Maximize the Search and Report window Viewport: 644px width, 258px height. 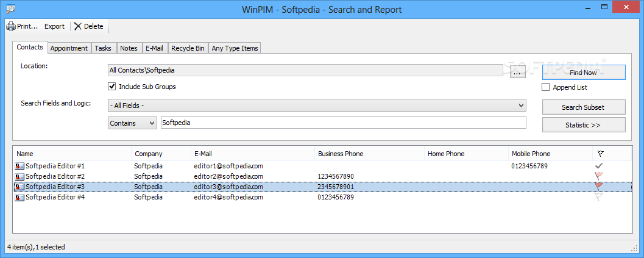[604, 7]
